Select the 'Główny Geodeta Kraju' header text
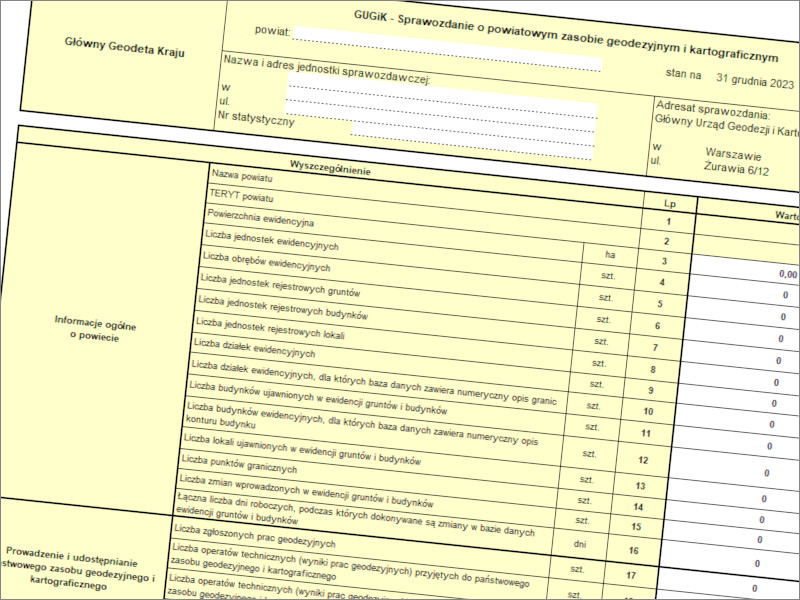This screenshot has height=600, width=800. (124, 48)
